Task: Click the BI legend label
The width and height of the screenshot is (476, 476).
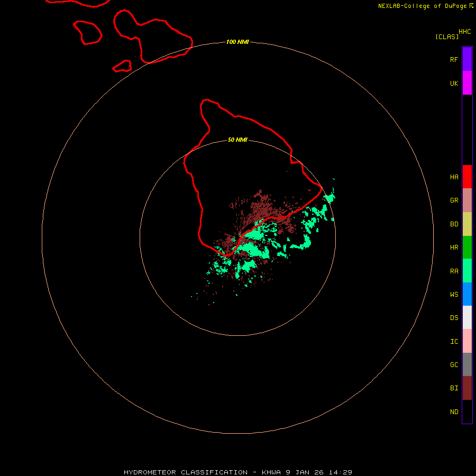Action: tap(454, 388)
